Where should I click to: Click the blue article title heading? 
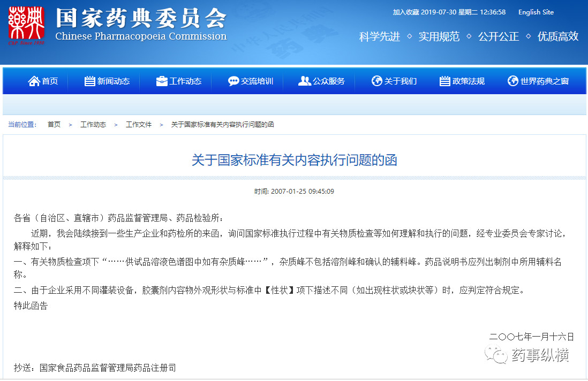295,160
